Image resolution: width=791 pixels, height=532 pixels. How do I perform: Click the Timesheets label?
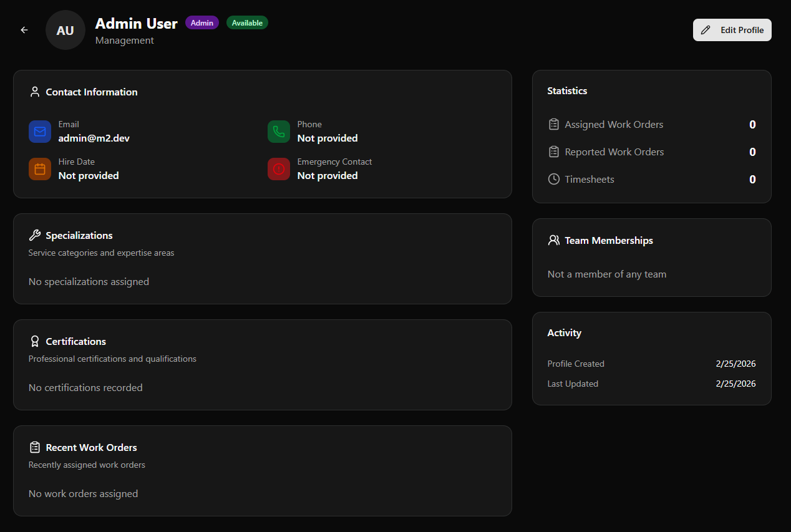click(x=590, y=179)
